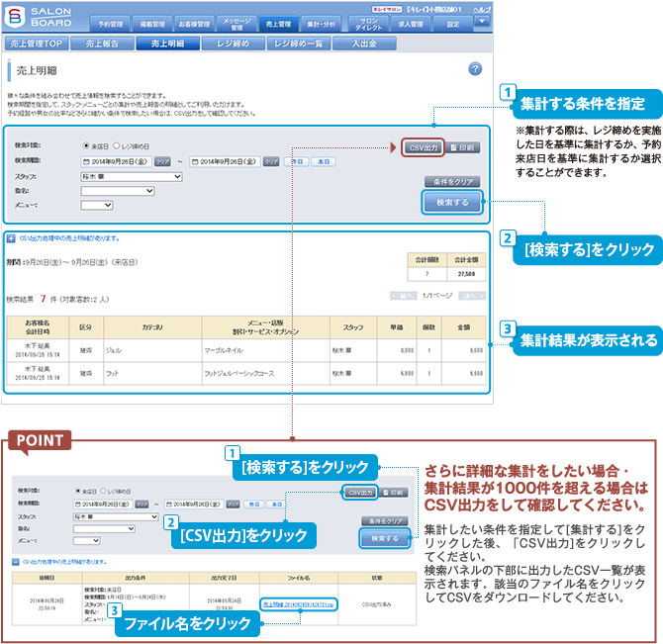663x644 pixels.
Task: Click the フットジェルベーシックコース menu cell
Action: [x=265, y=374]
